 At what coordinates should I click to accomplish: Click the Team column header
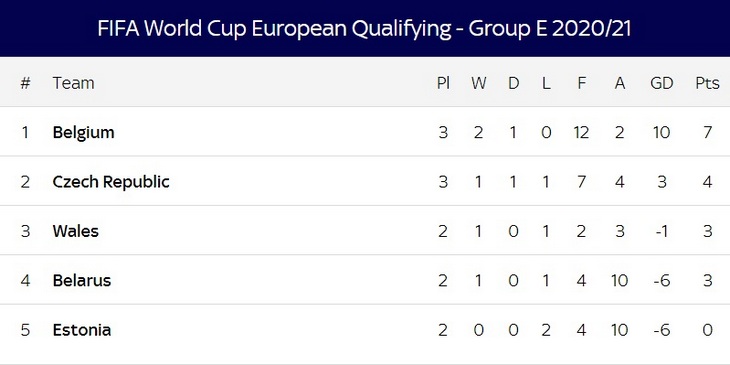click(x=73, y=83)
